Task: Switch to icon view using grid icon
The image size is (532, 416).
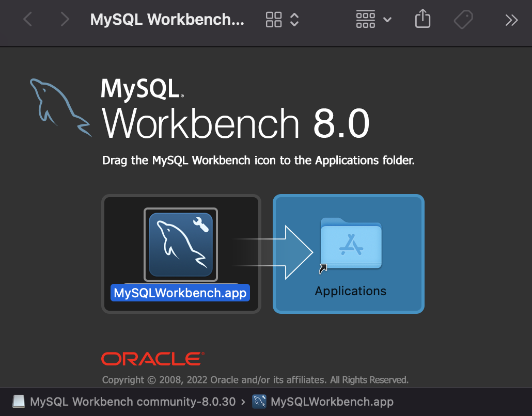Action: coord(274,19)
